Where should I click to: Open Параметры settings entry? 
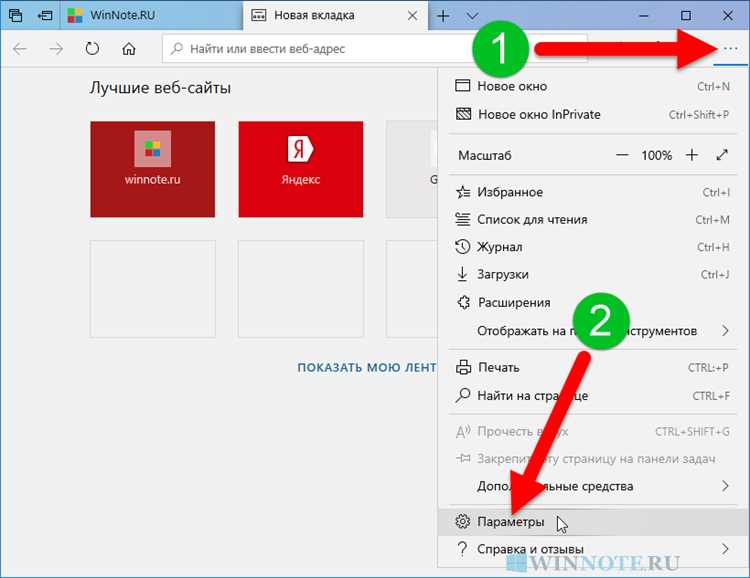[593, 522]
